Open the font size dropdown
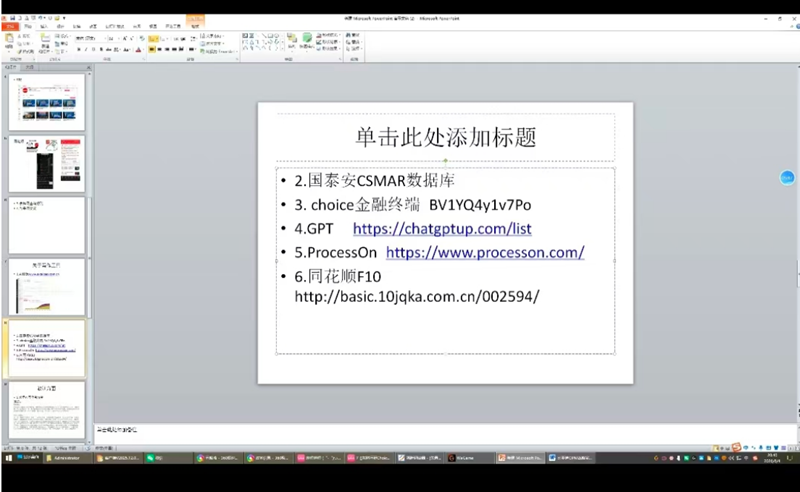 click(119, 38)
